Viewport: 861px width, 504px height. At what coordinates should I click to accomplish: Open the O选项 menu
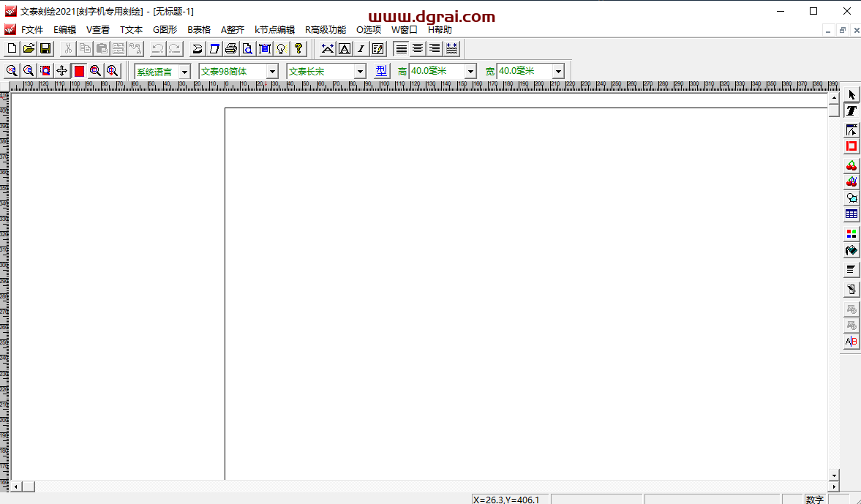(369, 30)
